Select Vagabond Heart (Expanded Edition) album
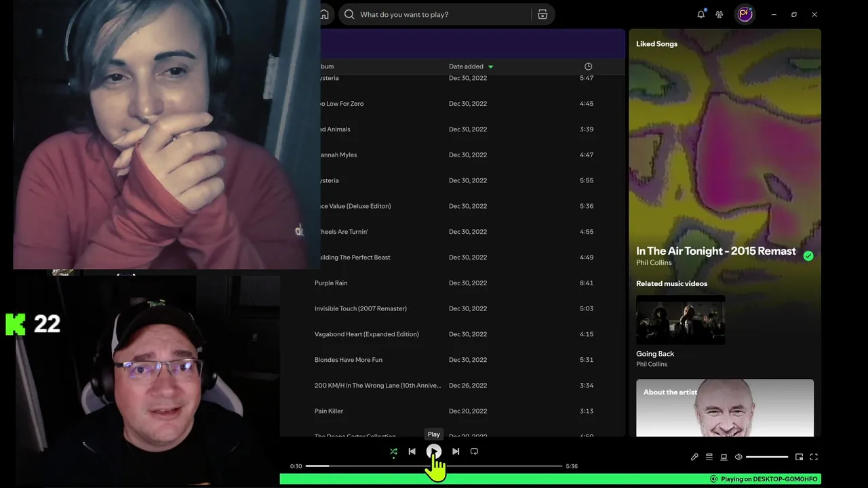This screenshot has width=868, height=488. (367, 335)
